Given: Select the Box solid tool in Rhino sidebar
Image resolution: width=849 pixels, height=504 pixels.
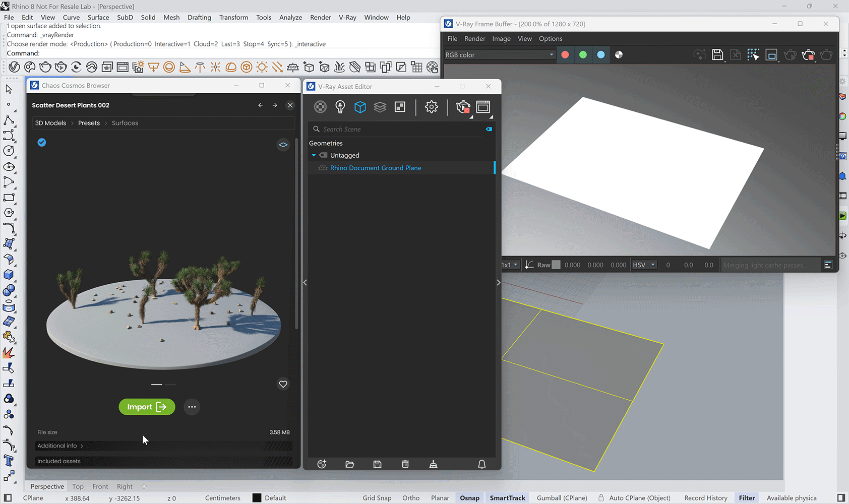Looking at the screenshot, I should [9, 275].
